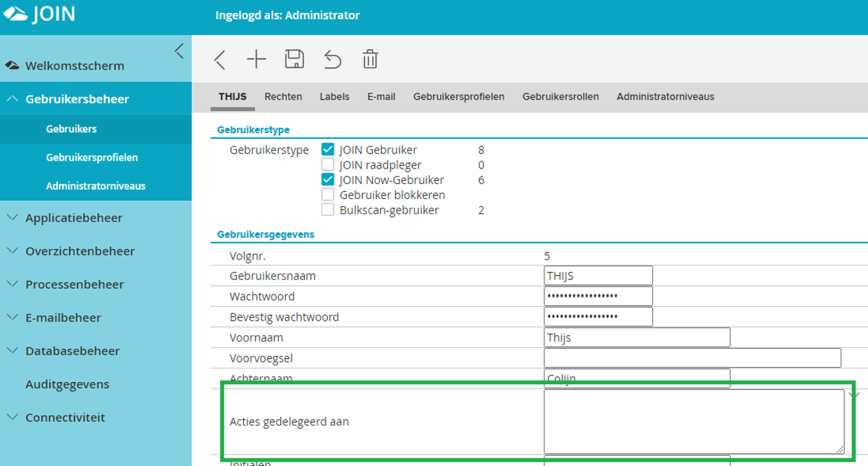Undo changes with the undo arrow icon

click(x=332, y=60)
